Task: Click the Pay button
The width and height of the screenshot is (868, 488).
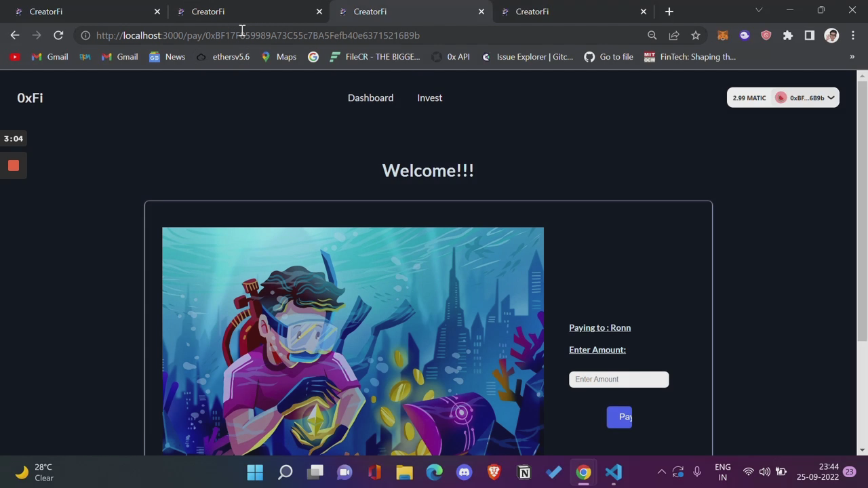Action: tap(619, 417)
